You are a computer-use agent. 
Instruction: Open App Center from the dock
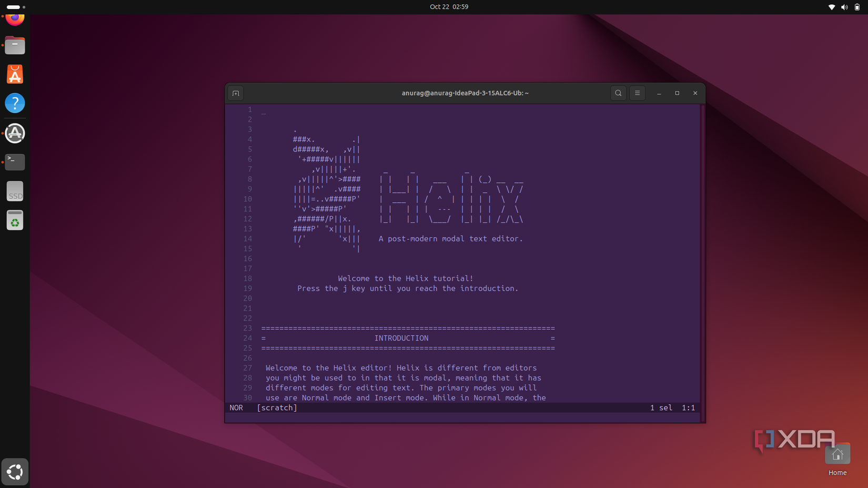click(15, 74)
